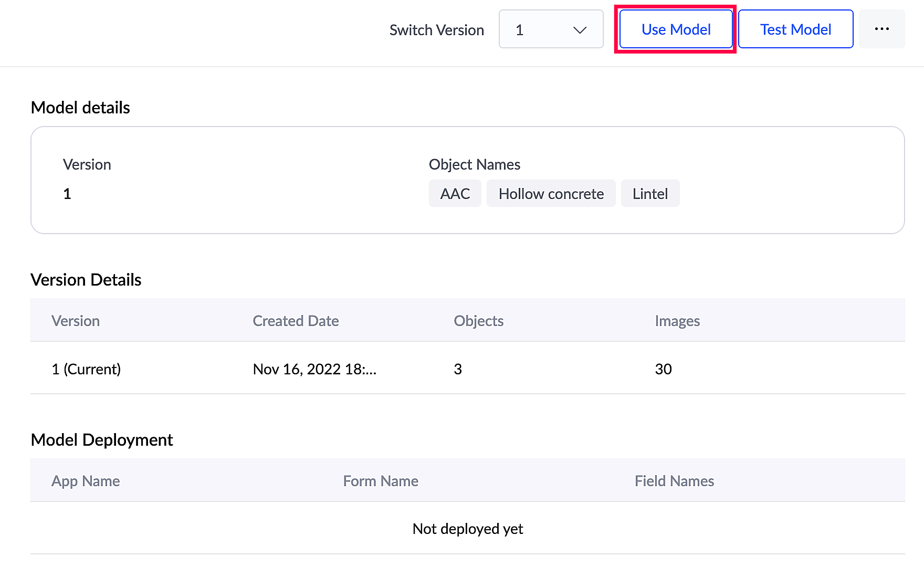The height and width of the screenshot is (588, 924).
Task: Click the Field Names column header
Action: (674, 481)
